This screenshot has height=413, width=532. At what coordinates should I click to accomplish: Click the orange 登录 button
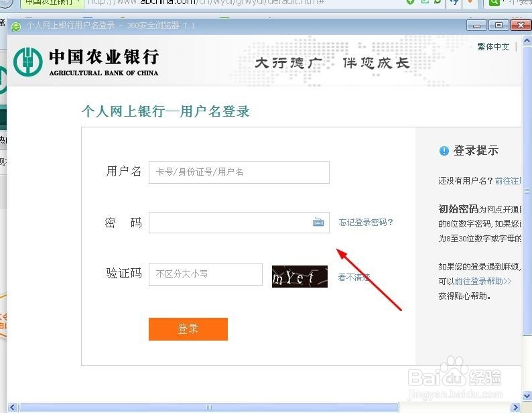point(188,329)
